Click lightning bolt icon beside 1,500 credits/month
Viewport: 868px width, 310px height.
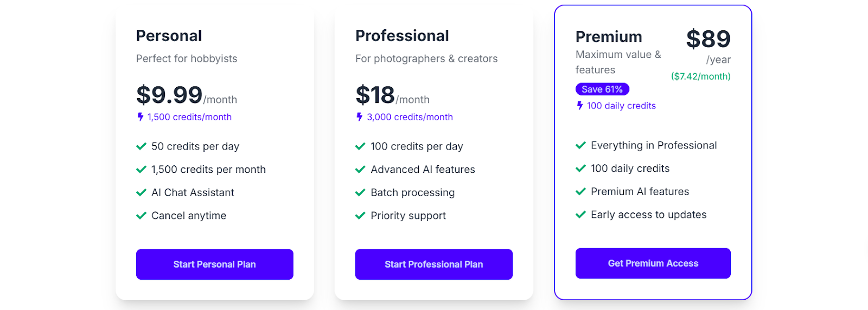[141, 117]
